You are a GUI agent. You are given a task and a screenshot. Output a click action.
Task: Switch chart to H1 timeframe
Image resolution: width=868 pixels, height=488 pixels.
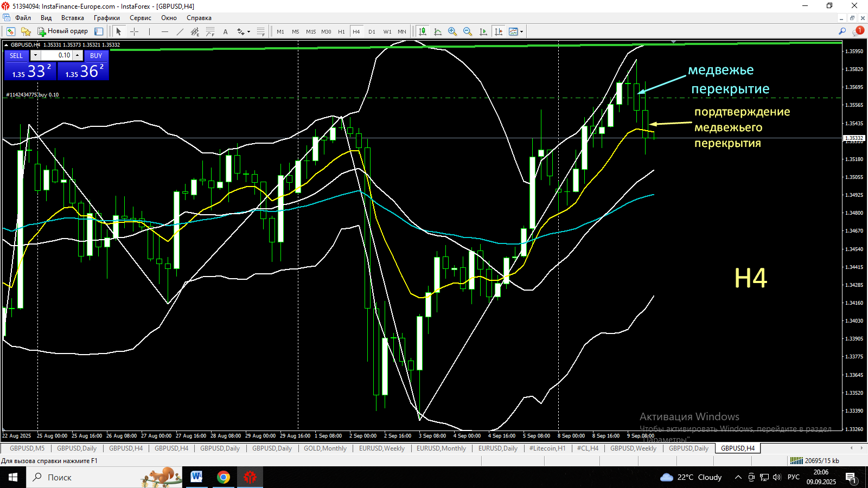(x=341, y=31)
